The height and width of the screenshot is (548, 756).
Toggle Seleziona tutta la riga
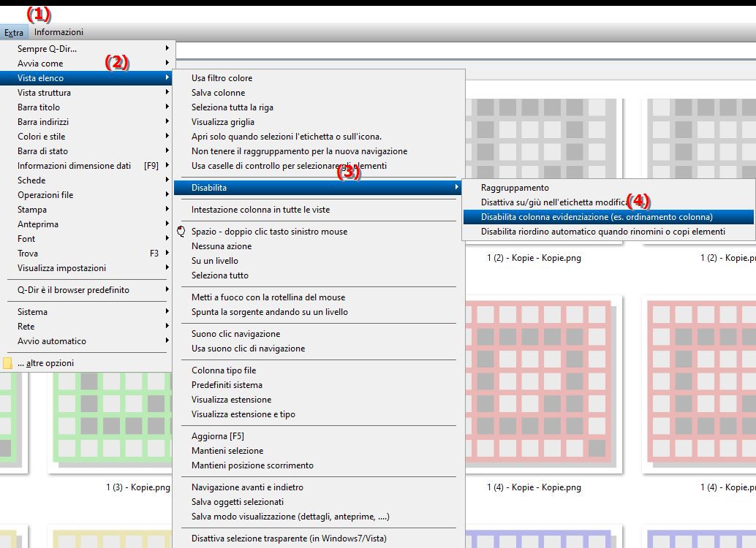point(318,107)
